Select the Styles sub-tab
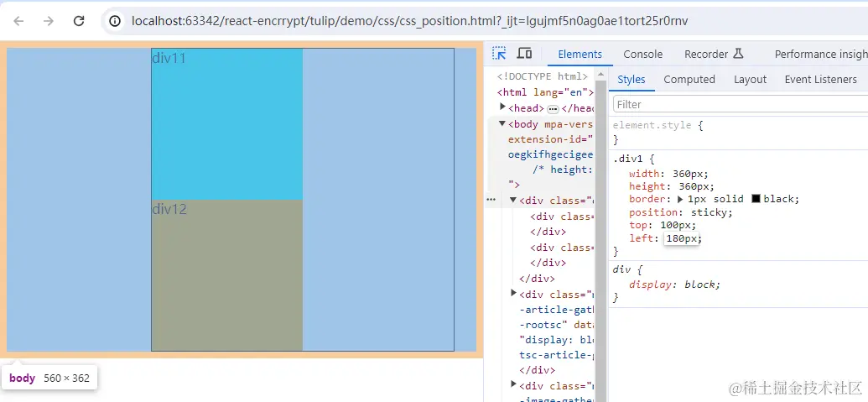The image size is (868, 402). 631,79
